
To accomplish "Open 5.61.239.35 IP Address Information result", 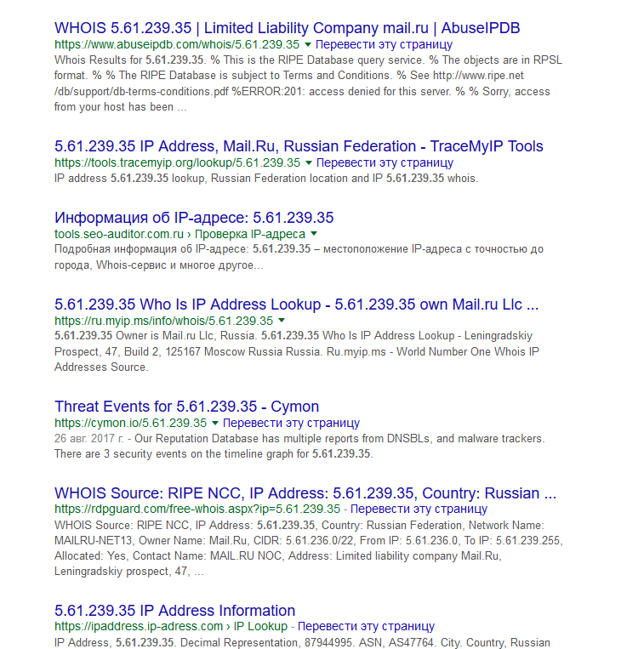I will point(174,611).
